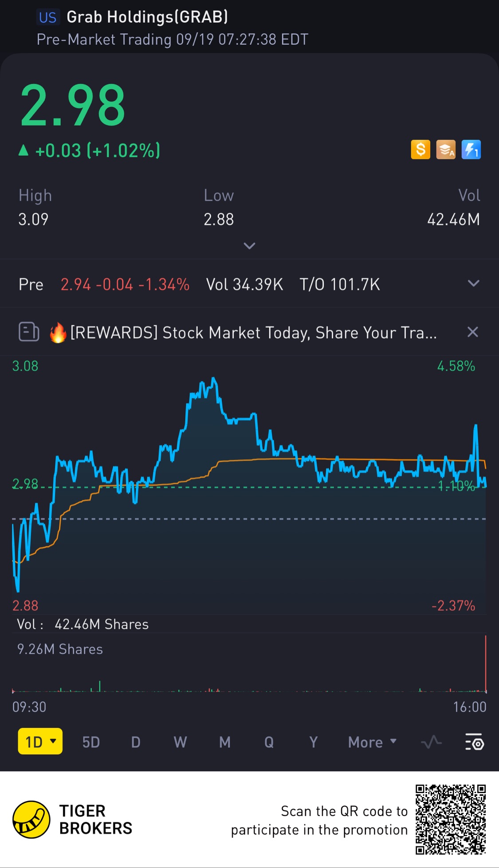Select the M monthly chart tab
This screenshot has height=868, width=499.
click(x=225, y=742)
